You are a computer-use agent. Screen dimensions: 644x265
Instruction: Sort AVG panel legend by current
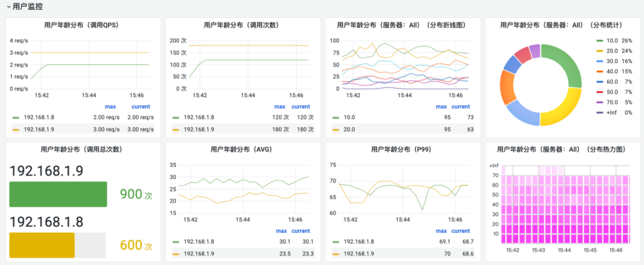click(x=301, y=231)
